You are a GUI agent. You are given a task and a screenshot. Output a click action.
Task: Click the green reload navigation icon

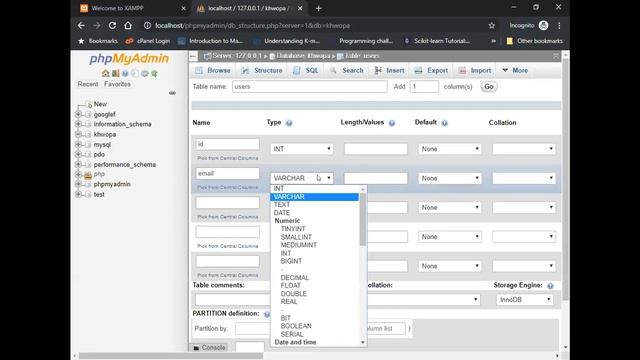point(154,73)
